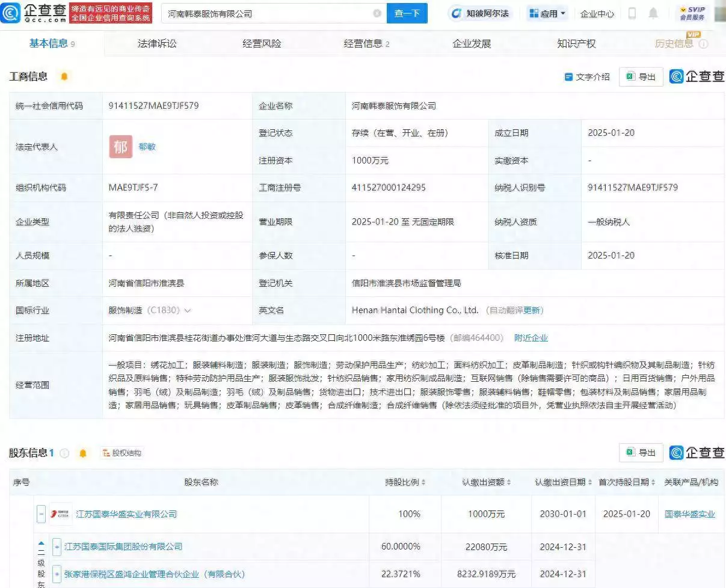Expand the 江苏国泰国际集团股份有限公司 sub-shareholder row
726x588 pixels.
(x=57, y=547)
